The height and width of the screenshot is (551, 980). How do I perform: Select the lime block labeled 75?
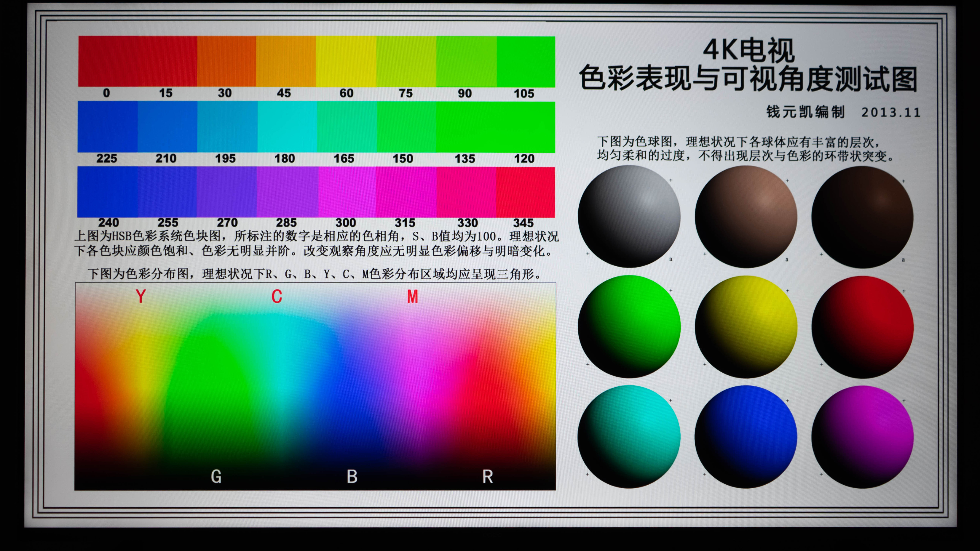tap(406, 61)
